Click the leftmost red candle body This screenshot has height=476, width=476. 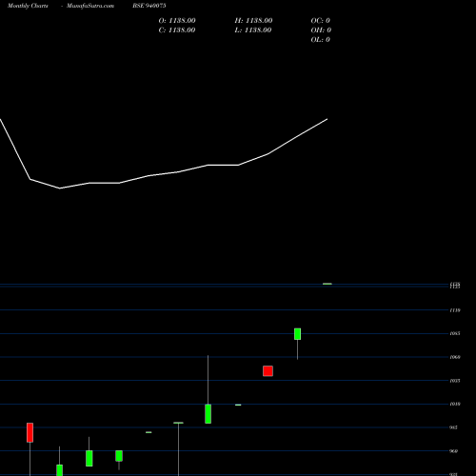(x=30, y=432)
